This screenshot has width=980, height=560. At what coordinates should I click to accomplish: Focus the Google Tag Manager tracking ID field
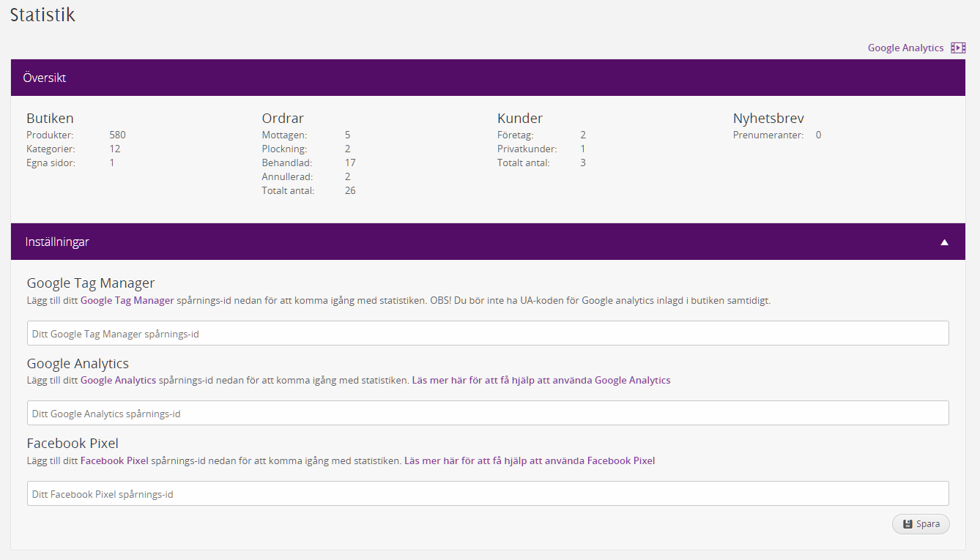[x=488, y=333]
